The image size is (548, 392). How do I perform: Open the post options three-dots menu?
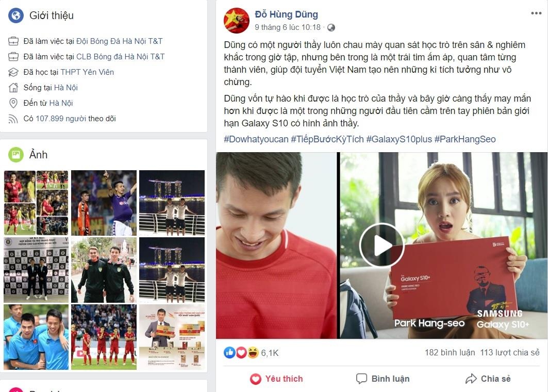tap(536, 13)
